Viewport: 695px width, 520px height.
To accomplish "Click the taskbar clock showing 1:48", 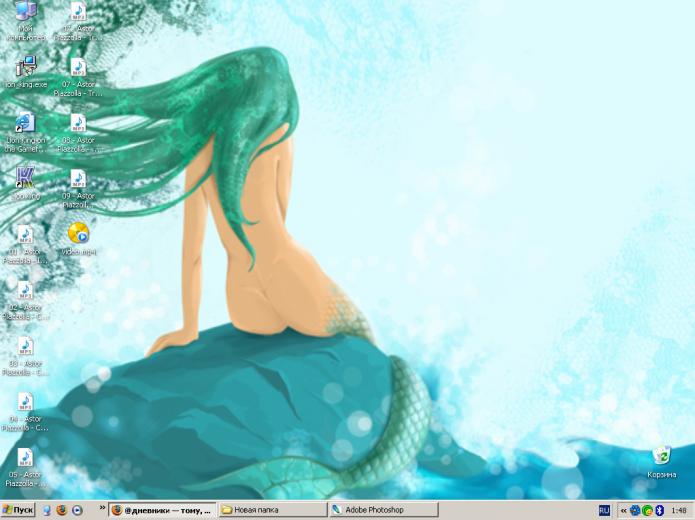I will [679, 511].
